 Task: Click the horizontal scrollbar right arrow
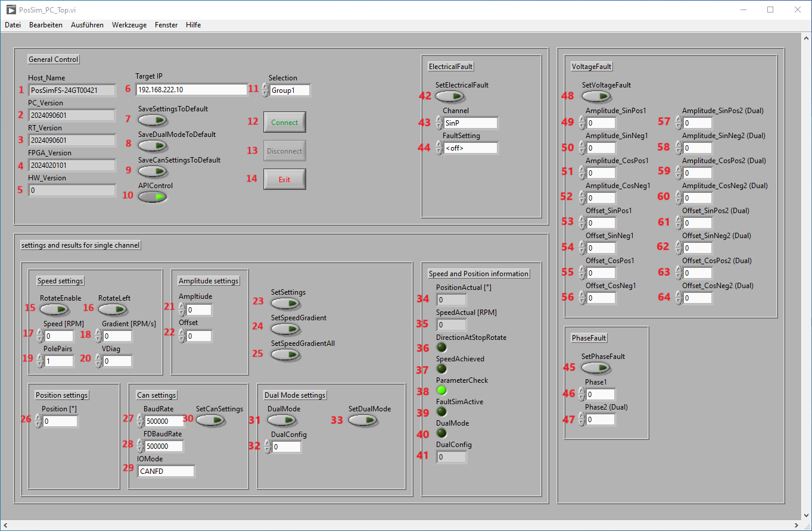pos(796,526)
